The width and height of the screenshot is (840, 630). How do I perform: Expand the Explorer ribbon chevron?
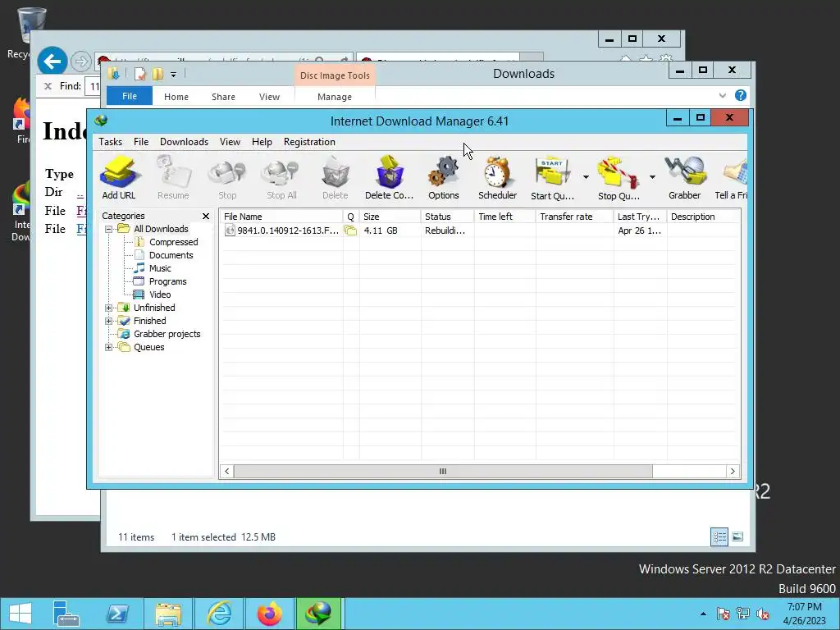(722, 95)
